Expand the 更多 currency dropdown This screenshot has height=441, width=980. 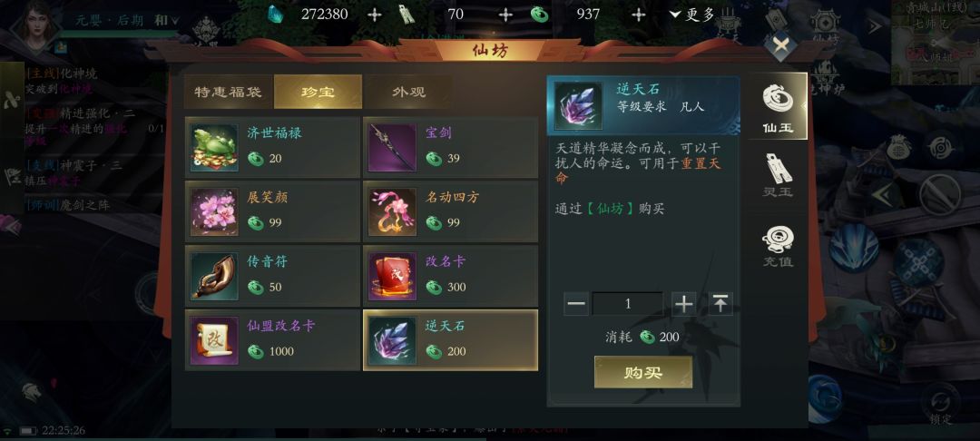point(691,15)
